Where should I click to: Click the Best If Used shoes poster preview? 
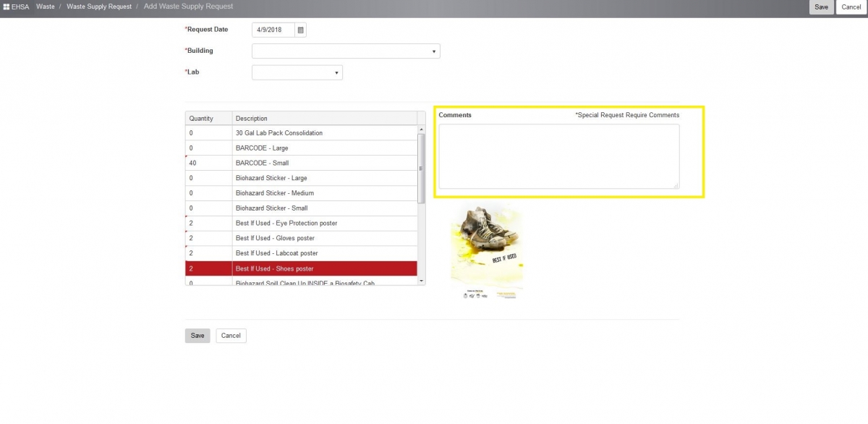coord(486,252)
